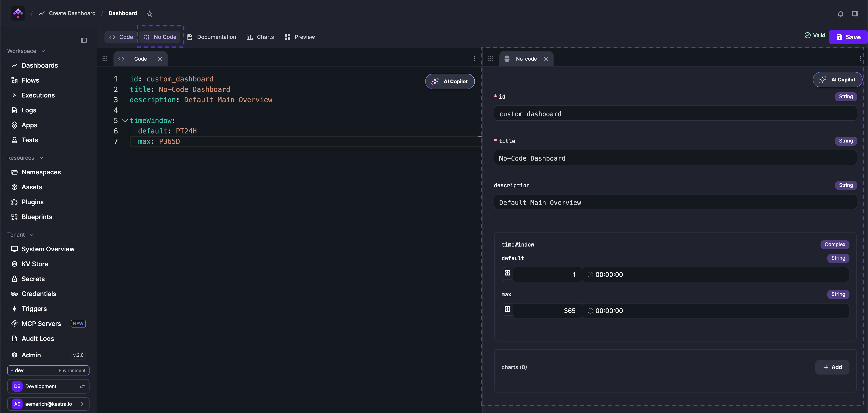This screenshot has width=868, height=413.
Task: Open the notifications bell
Action: click(x=840, y=14)
